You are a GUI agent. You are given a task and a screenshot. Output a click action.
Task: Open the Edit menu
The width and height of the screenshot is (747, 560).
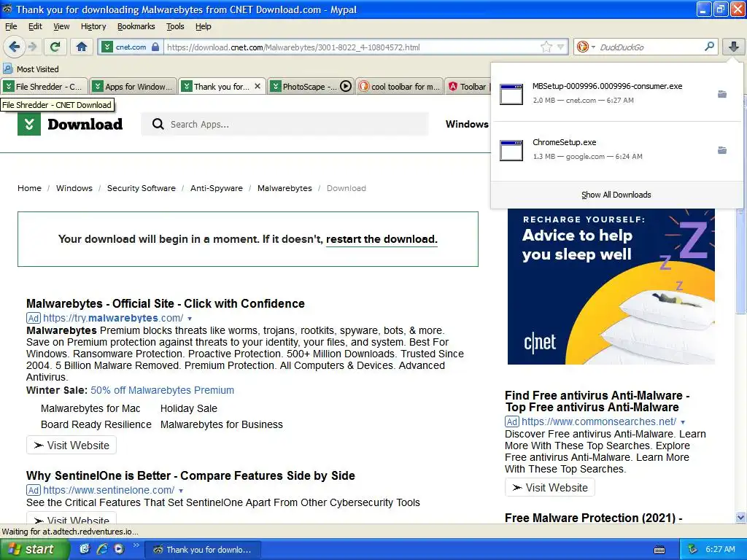click(x=35, y=26)
